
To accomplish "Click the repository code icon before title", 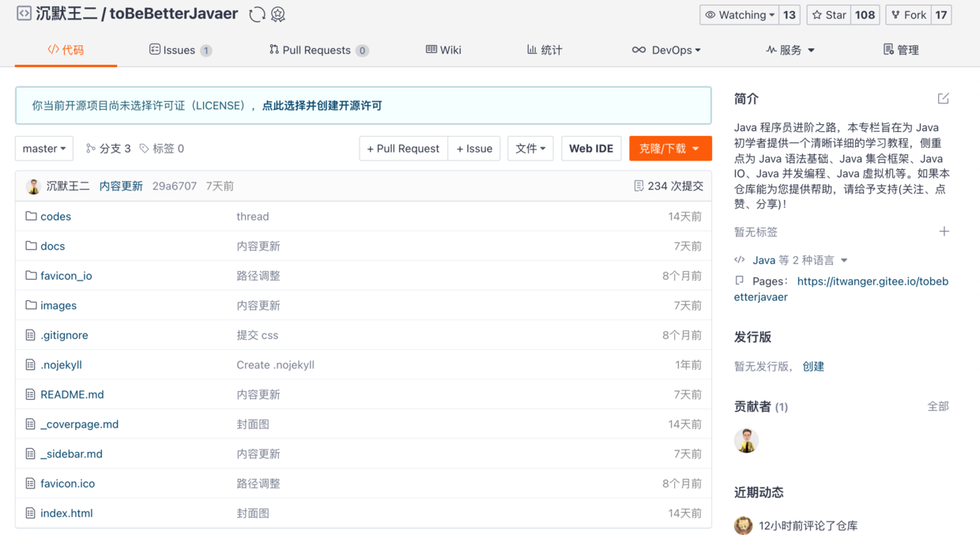I will coord(24,13).
